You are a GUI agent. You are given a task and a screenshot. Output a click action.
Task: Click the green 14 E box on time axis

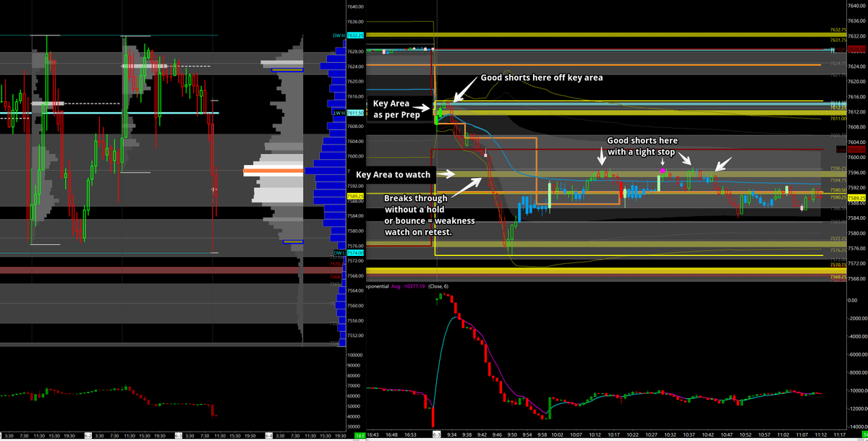tap(359, 436)
